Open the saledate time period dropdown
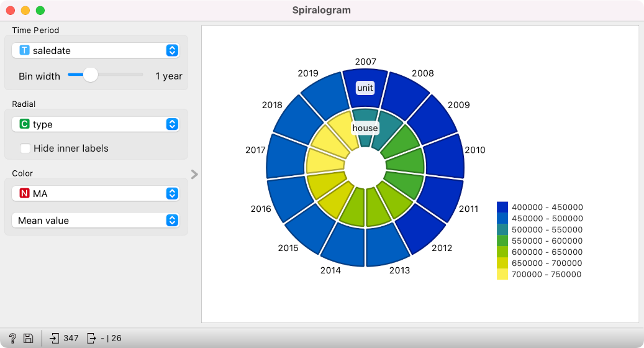 click(96, 50)
